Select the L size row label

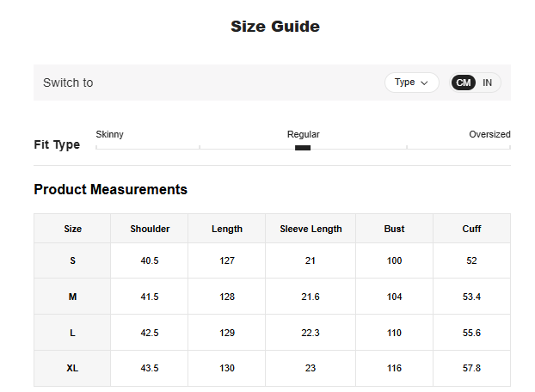tap(73, 333)
